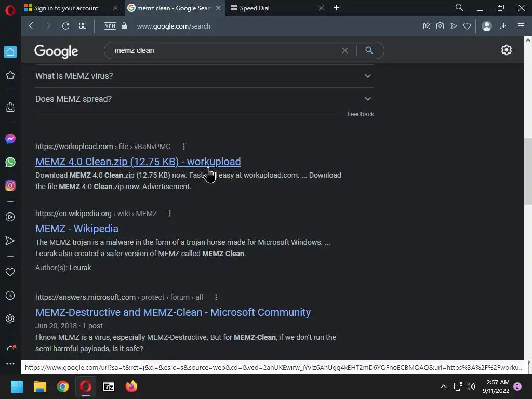This screenshot has width=532, height=399.
Task: Clear the Google search query
Action: [345, 50]
